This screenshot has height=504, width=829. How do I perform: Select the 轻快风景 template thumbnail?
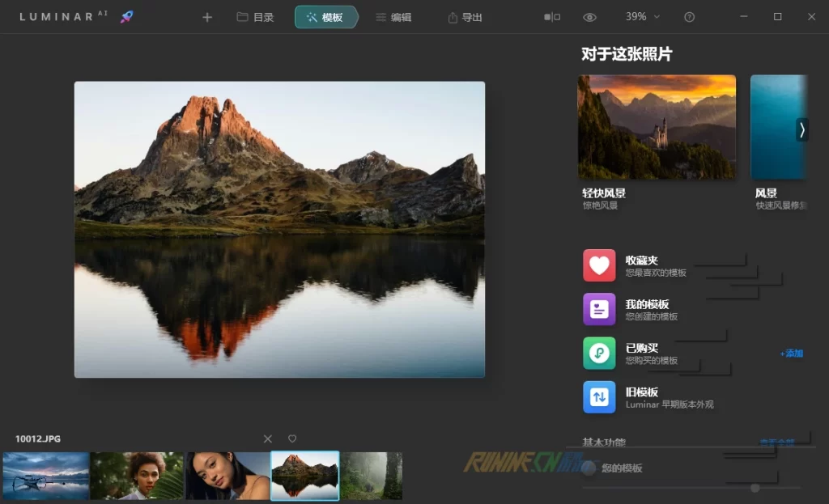pos(657,127)
